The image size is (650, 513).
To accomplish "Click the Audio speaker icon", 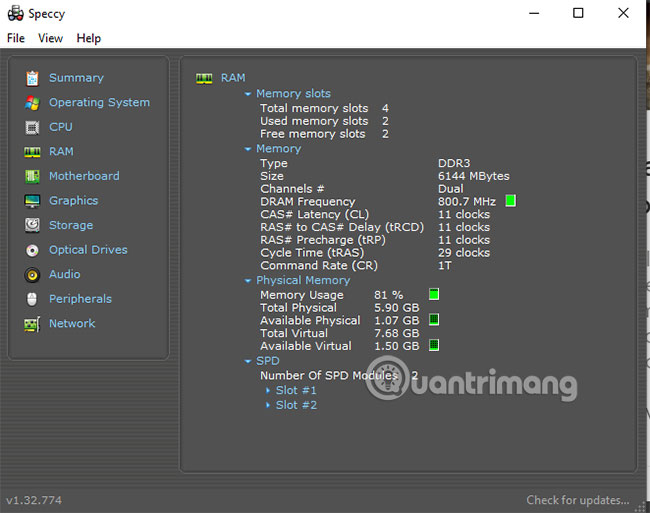I will coord(32,275).
